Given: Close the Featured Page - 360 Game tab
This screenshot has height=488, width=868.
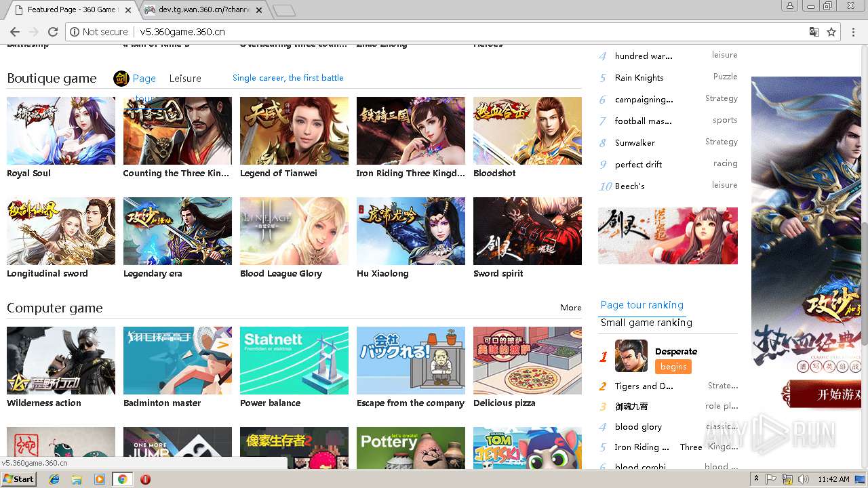Looking at the screenshot, I should tap(128, 9).
